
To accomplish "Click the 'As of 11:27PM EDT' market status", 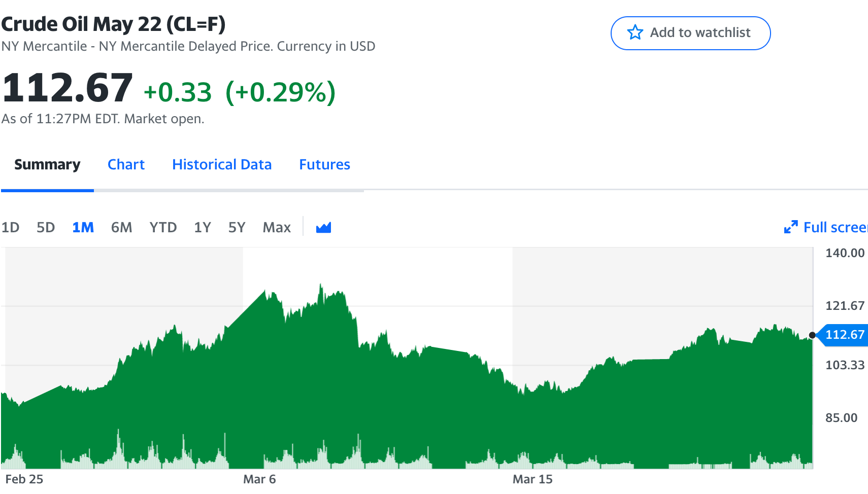I will pos(103,119).
